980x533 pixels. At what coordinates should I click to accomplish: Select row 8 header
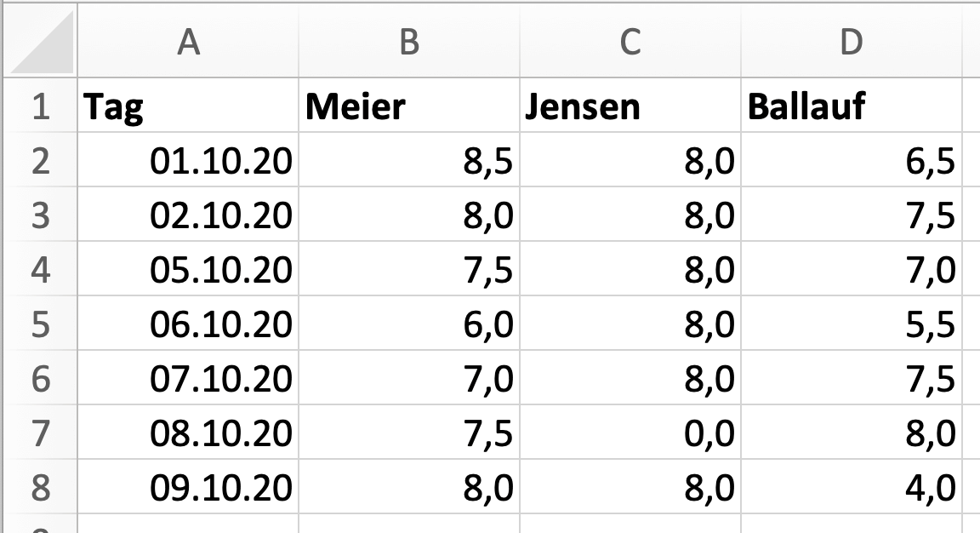pos(41,487)
